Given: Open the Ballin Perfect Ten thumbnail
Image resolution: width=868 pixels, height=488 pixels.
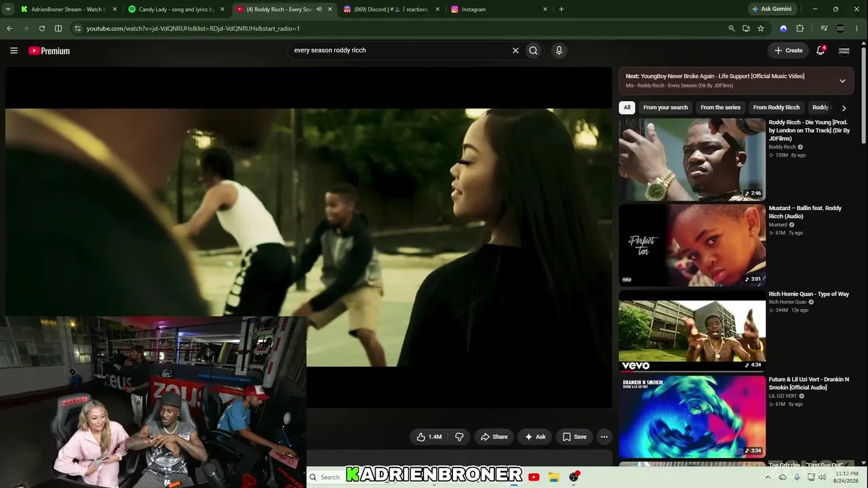Looking at the screenshot, I should tap(692, 245).
